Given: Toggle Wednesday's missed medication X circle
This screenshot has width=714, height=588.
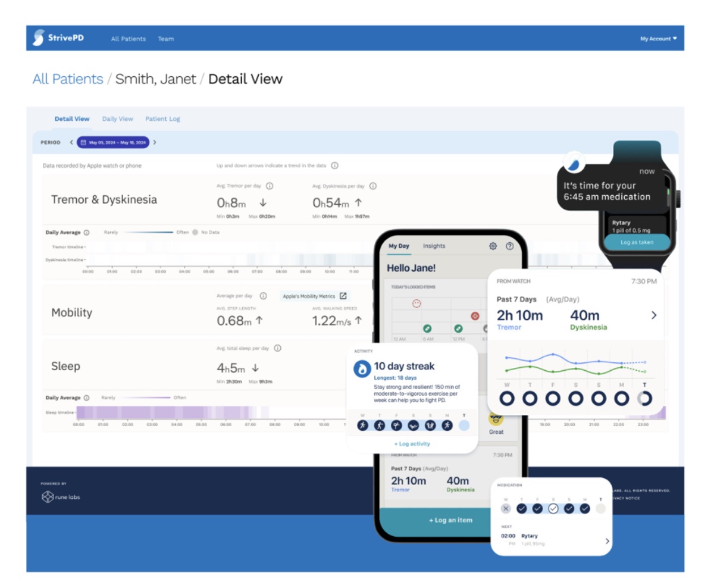Looking at the screenshot, I should [506, 508].
